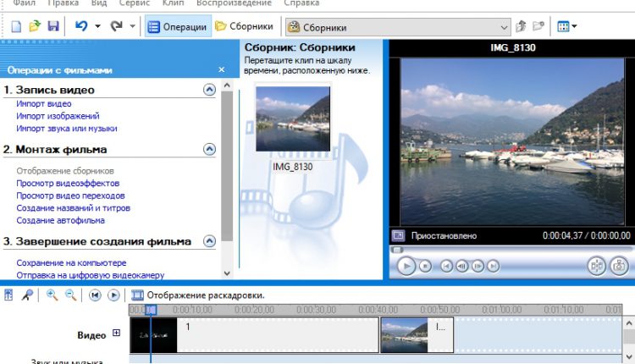Click Импорт изображений link
The width and height of the screenshot is (635, 364).
tap(58, 116)
